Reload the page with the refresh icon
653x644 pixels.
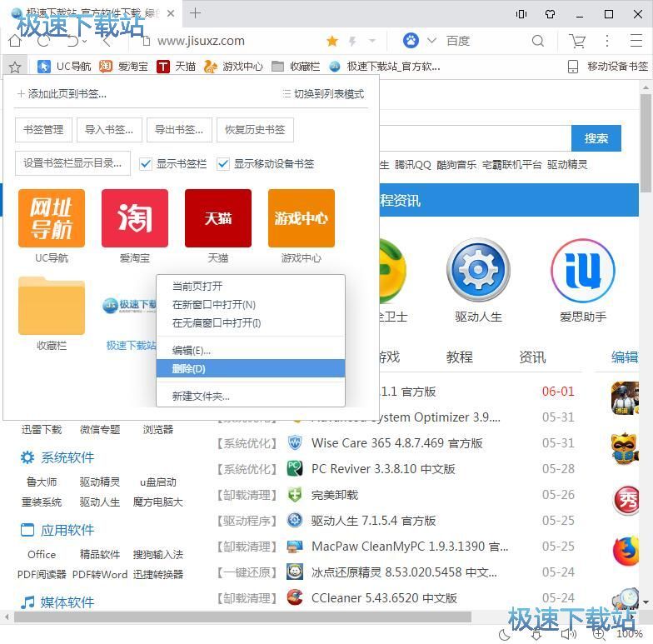point(43,42)
